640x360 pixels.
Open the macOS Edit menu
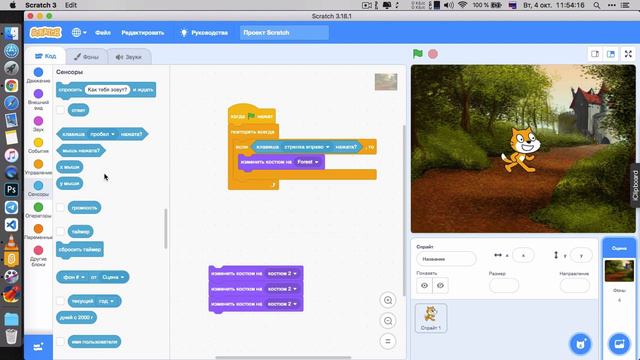71,5
